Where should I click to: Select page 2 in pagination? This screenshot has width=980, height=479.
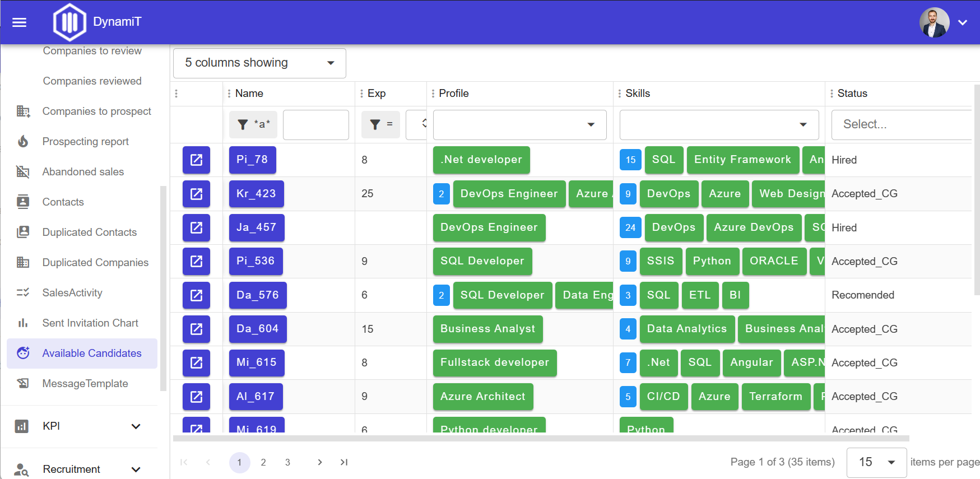pos(263,462)
